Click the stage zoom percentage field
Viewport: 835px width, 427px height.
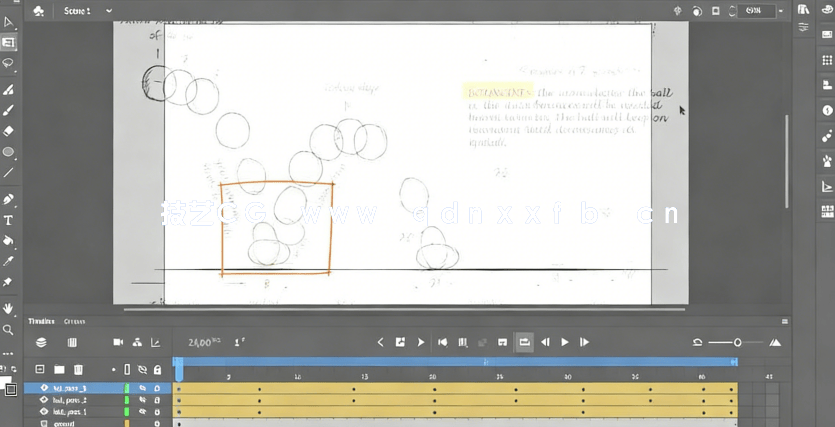(x=756, y=11)
